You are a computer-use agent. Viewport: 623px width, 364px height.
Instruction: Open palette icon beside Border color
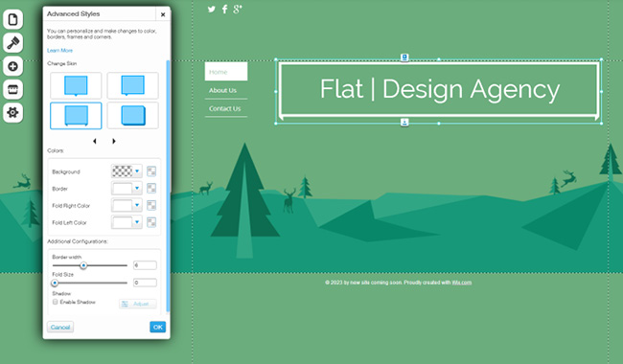pyautogui.click(x=151, y=188)
